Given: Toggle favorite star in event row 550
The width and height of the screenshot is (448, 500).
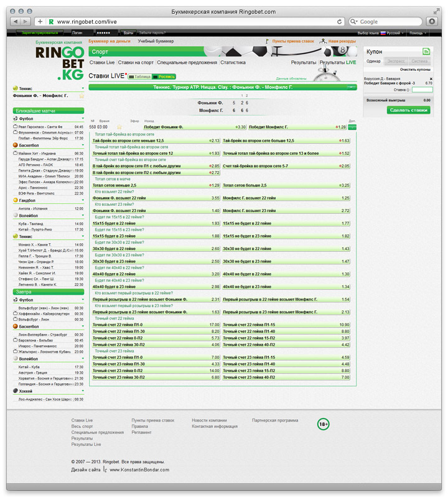Looking at the screenshot, I should click(x=119, y=127).
